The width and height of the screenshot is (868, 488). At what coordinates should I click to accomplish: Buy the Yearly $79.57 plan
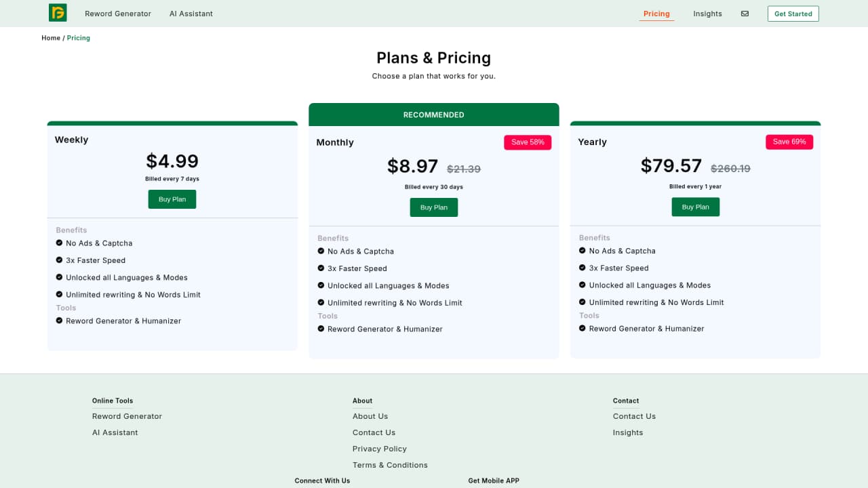(696, 207)
